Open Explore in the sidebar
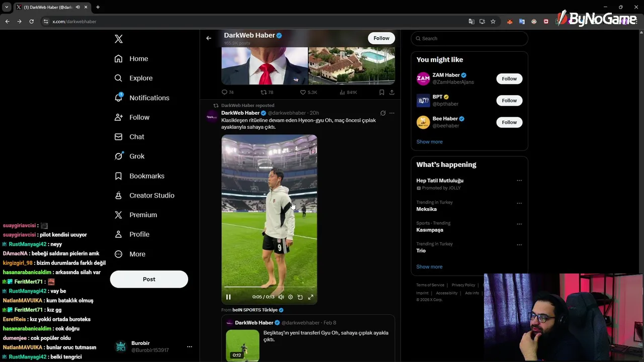644x362 pixels. [x=133, y=78]
